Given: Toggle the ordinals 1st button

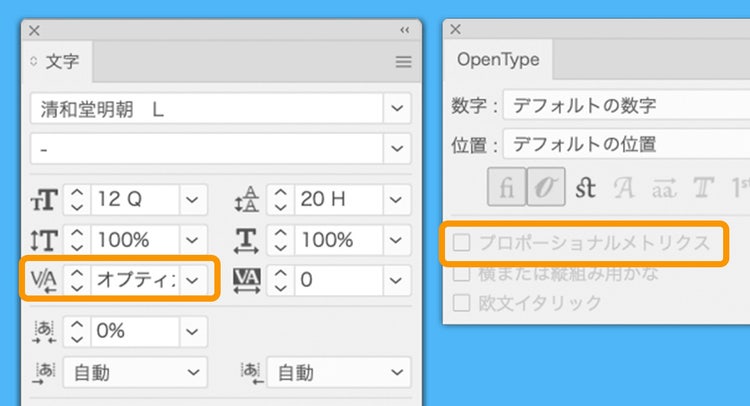Looking at the screenshot, I should pyautogui.click(x=740, y=187).
